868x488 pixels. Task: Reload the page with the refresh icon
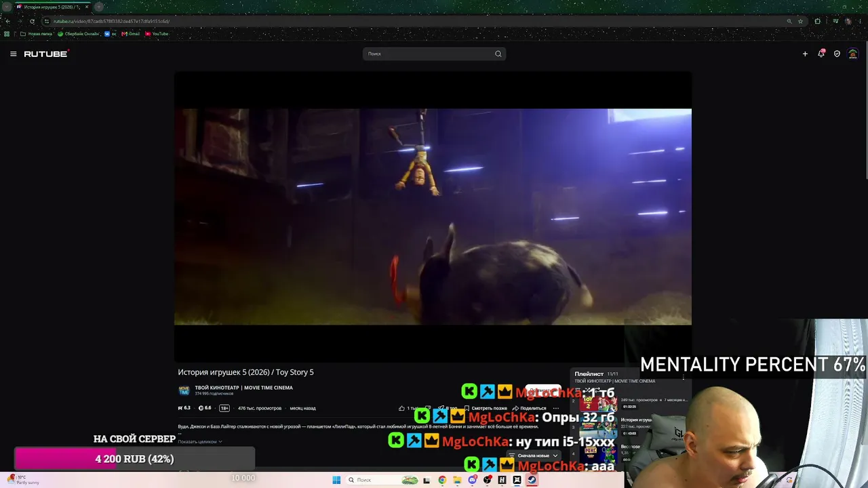tap(32, 21)
